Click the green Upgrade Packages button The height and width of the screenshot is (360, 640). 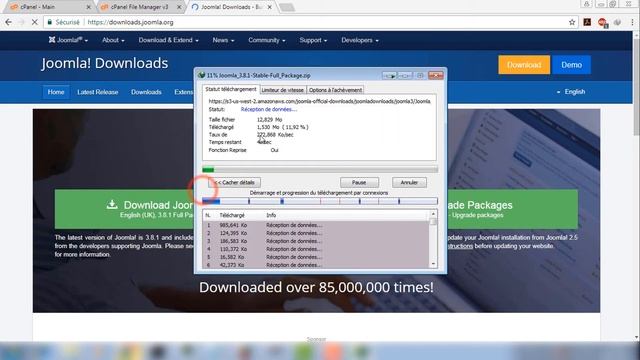[513, 209]
